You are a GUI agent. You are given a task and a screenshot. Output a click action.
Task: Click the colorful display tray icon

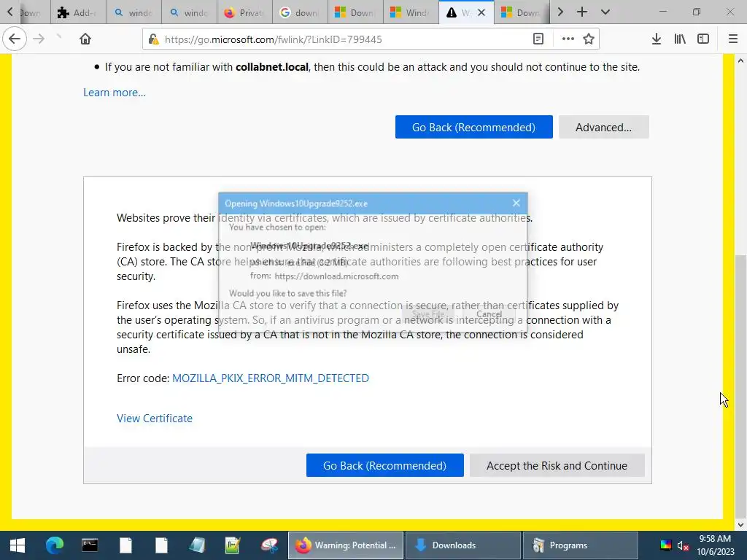coord(665,545)
